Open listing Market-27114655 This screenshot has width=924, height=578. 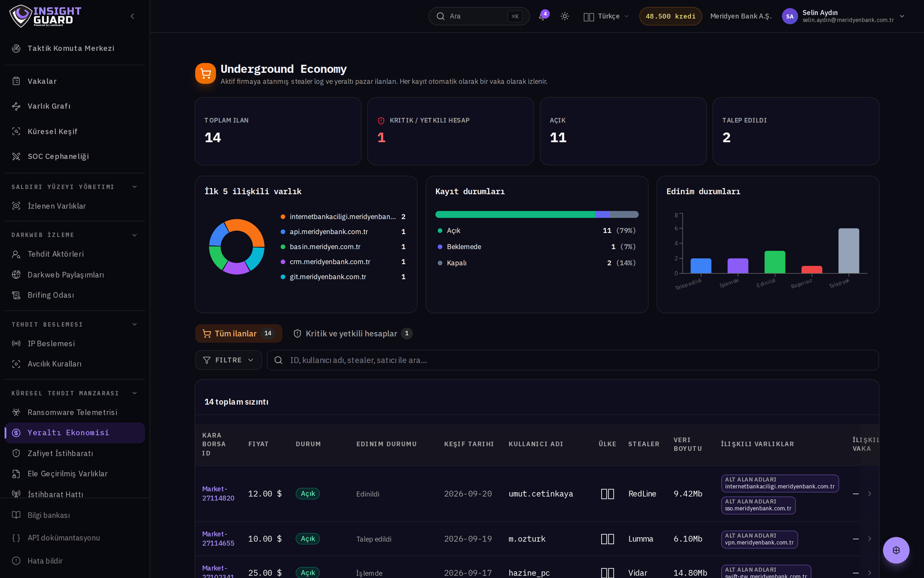tap(218, 539)
